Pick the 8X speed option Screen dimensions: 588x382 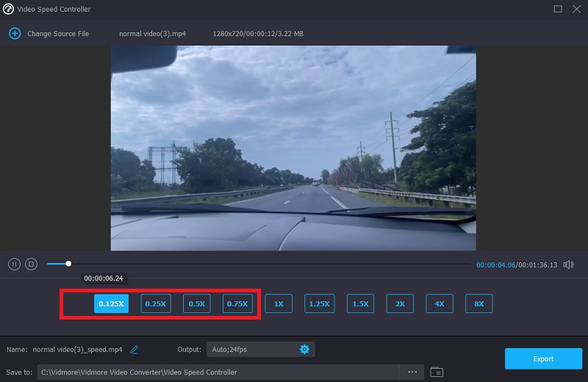click(x=478, y=303)
